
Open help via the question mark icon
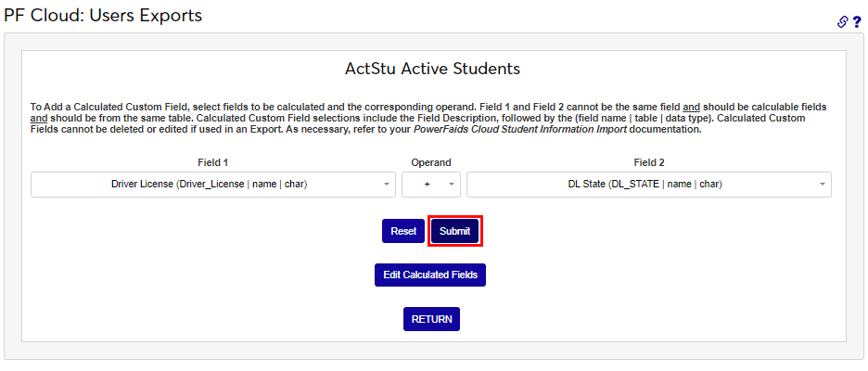pos(856,21)
